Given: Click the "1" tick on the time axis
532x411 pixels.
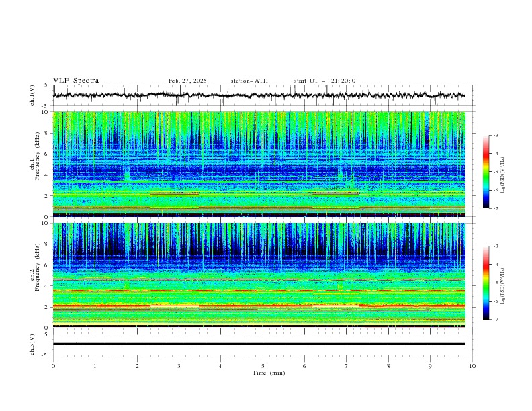Looking at the screenshot, I should [x=95, y=366].
